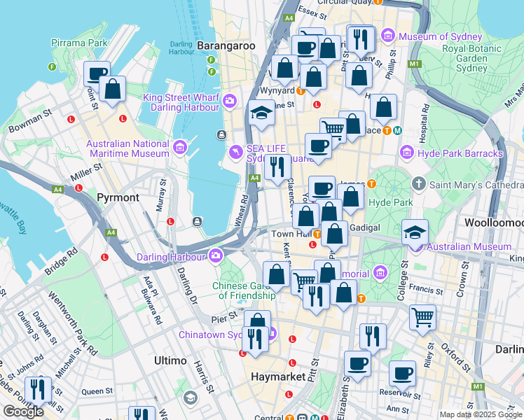
Task: Click the Australian National Maritime Museum icon
Action: pos(180,147)
